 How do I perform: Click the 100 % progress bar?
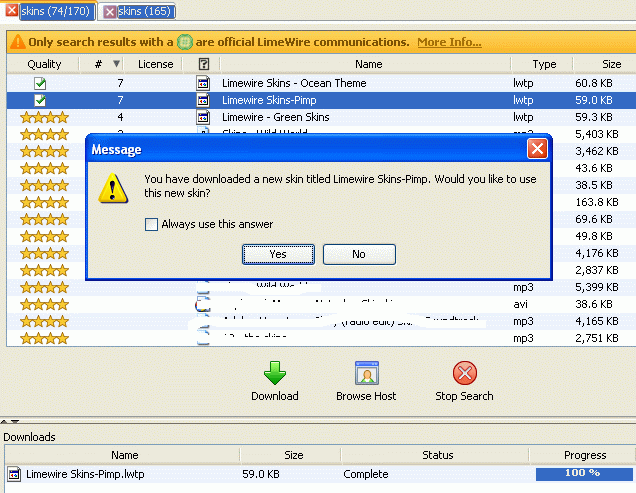click(584, 474)
